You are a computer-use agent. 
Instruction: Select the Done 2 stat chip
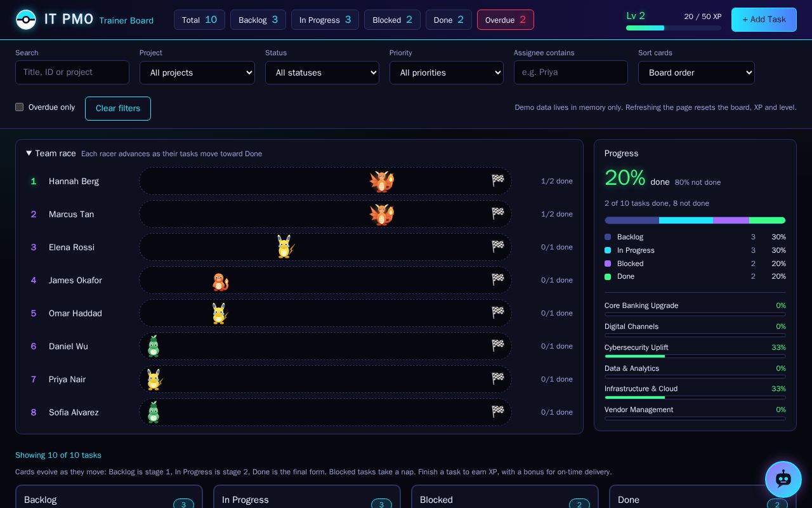click(449, 20)
